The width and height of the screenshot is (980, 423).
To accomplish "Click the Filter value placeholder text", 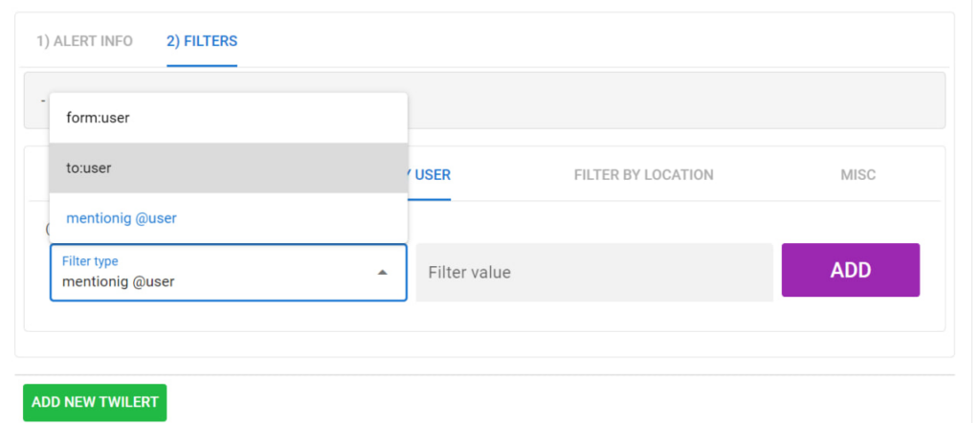I will pyautogui.click(x=469, y=273).
